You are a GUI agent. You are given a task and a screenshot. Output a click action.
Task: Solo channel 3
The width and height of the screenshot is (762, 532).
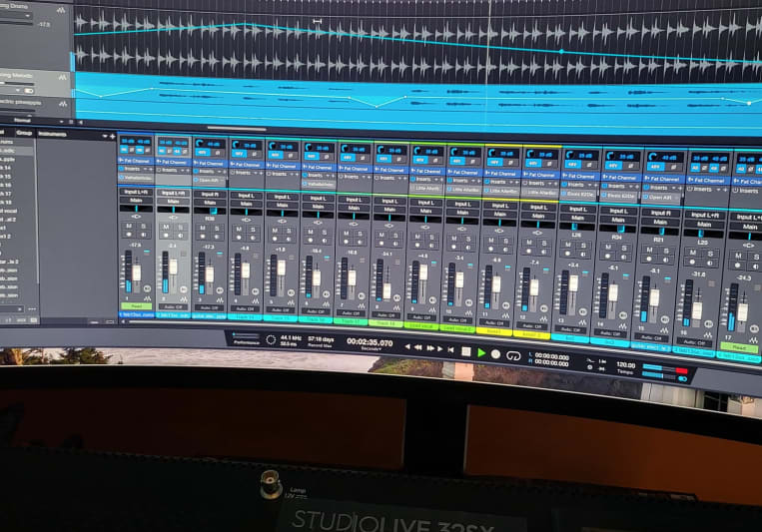217,229
